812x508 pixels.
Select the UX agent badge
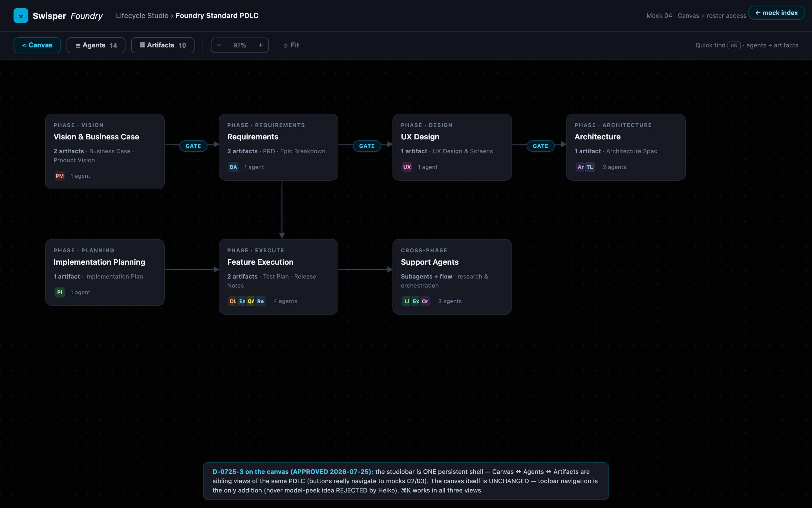click(407, 167)
